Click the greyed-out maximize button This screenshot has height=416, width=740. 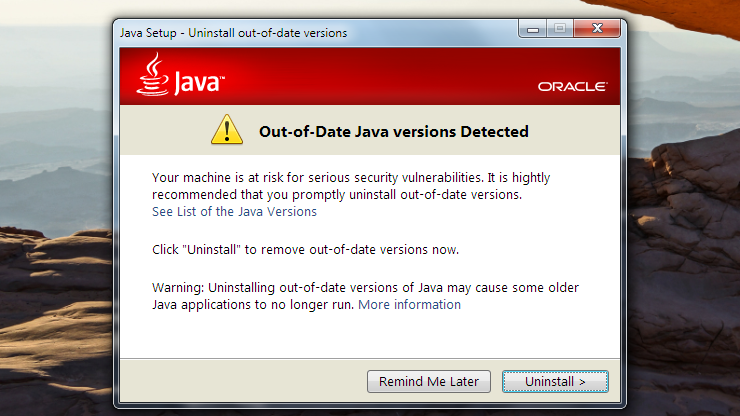point(560,29)
